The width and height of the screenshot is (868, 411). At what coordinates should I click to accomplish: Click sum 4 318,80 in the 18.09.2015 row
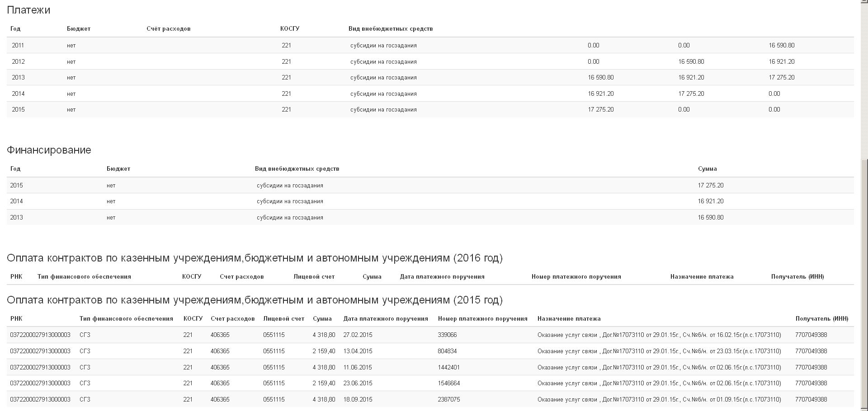(324, 399)
